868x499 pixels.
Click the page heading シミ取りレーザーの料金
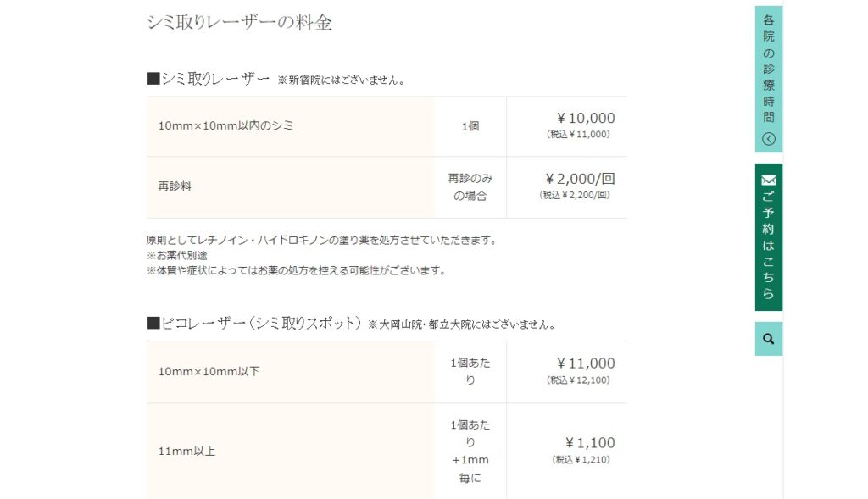(241, 22)
